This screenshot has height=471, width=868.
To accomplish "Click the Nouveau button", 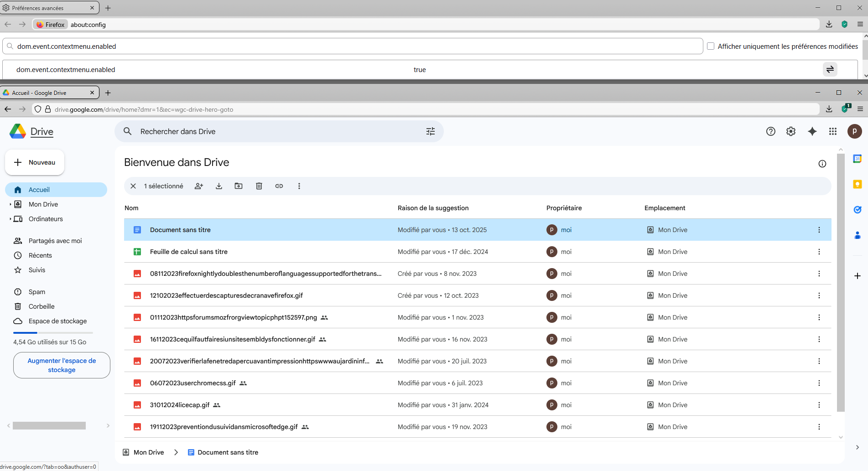I will point(35,162).
